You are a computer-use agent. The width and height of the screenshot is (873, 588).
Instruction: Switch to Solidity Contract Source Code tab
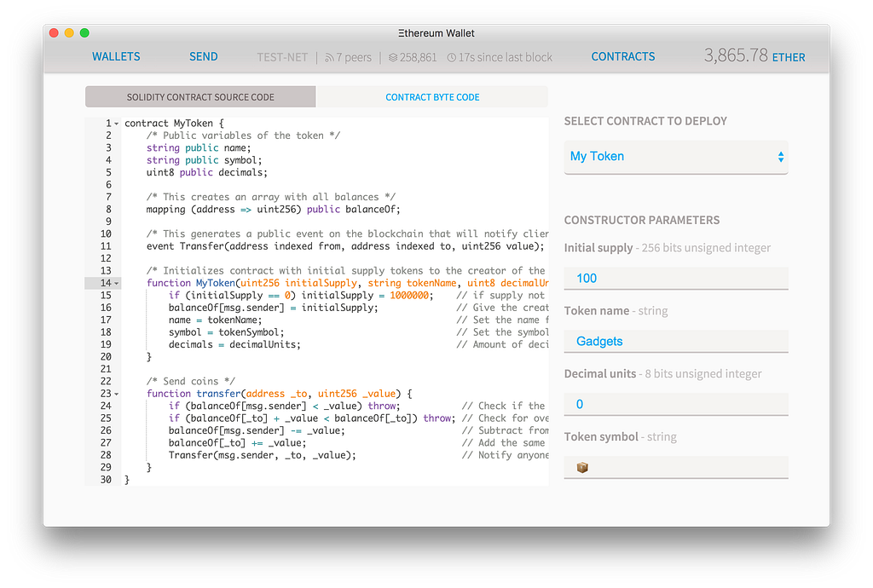(200, 97)
